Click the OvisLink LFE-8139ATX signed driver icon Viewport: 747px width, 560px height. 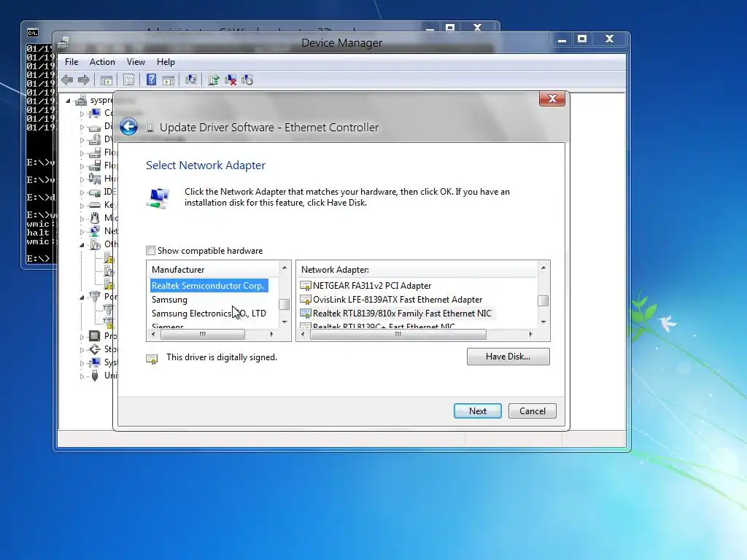[306, 300]
